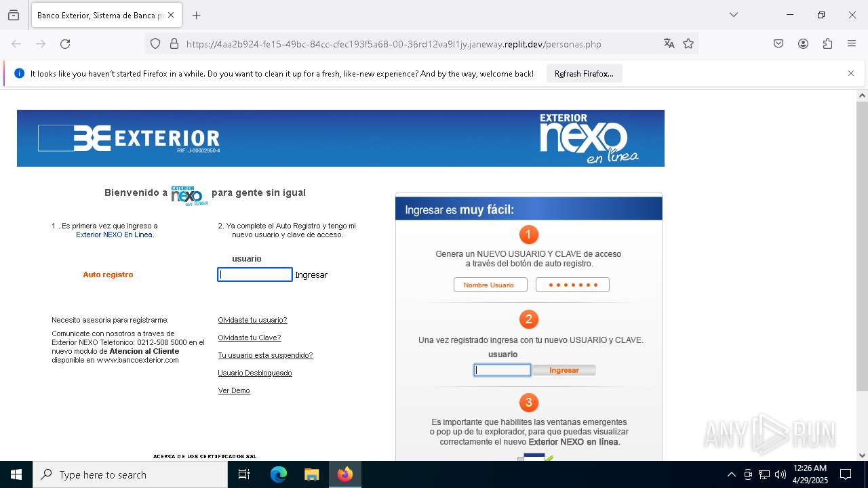This screenshot has width=868, height=488.
Task: Click scrollbar down arrow
Action: tap(862, 455)
